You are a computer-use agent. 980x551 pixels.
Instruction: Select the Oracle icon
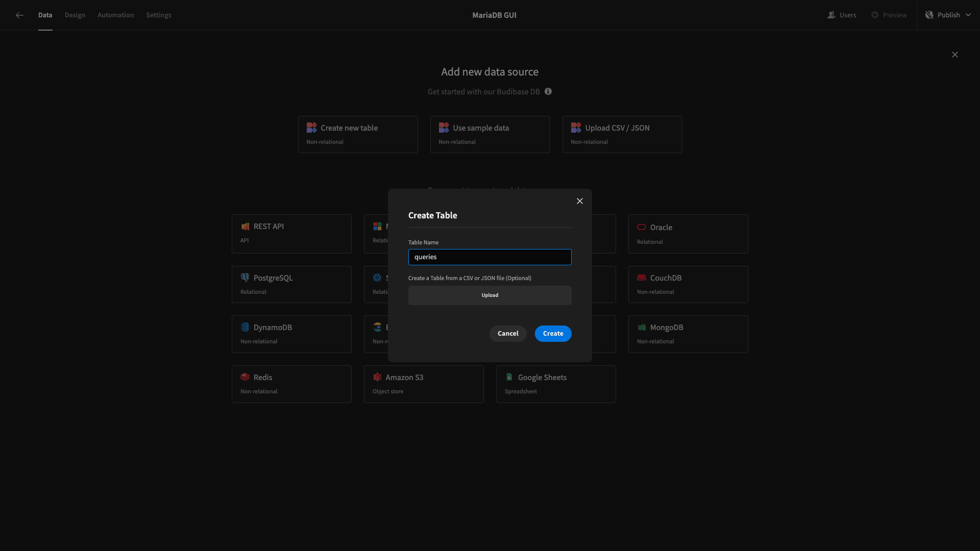point(642,227)
